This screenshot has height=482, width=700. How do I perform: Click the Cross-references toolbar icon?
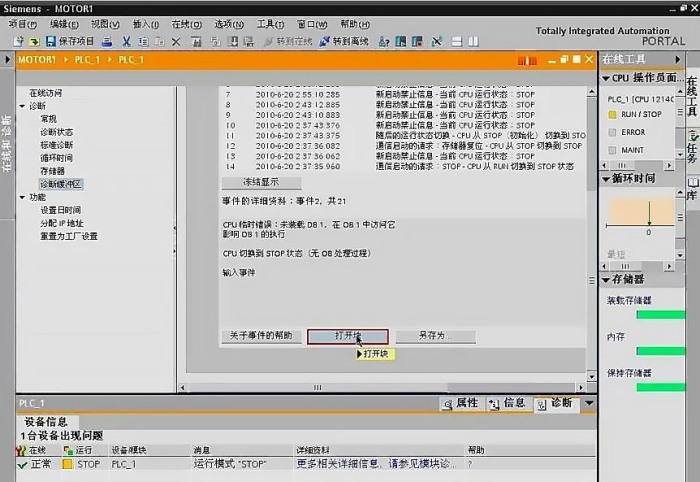[x=436, y=42]
